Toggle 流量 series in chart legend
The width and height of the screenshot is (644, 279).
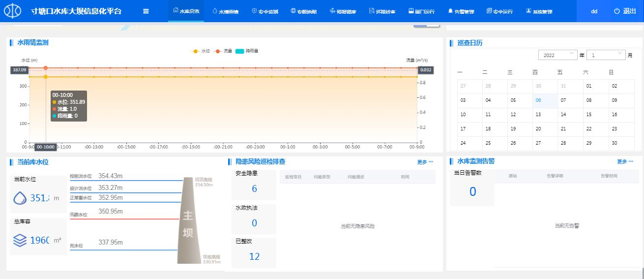224,51
